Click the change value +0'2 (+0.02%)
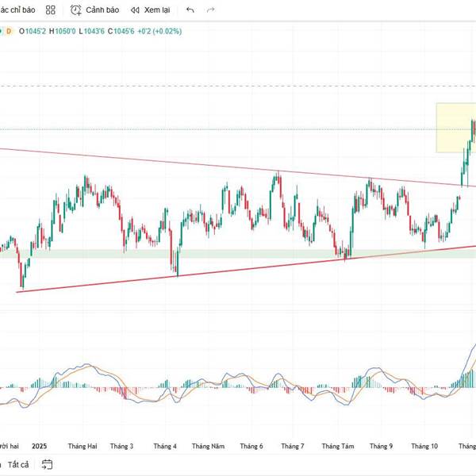 pos(159,31)
